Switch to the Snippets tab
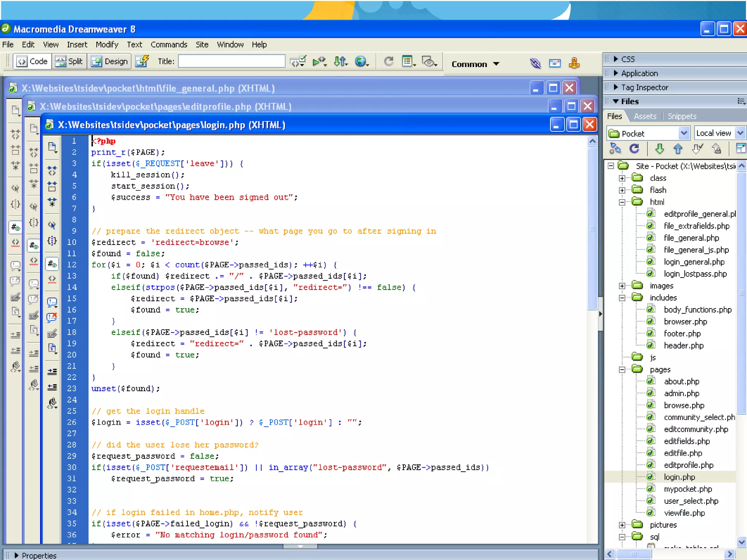Image resolution: width=747 pixels, height=560 pixels. click(x=682, y=116)
